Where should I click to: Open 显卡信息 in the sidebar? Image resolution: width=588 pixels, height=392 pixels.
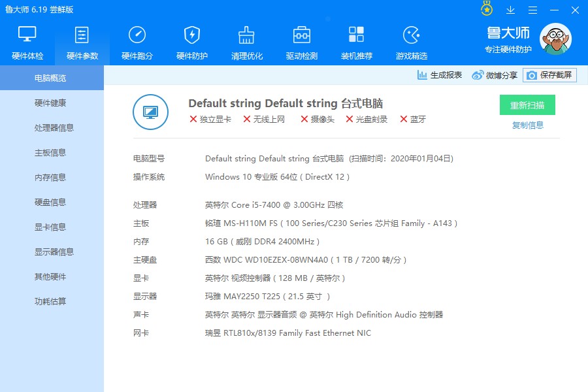pos(52,227)
